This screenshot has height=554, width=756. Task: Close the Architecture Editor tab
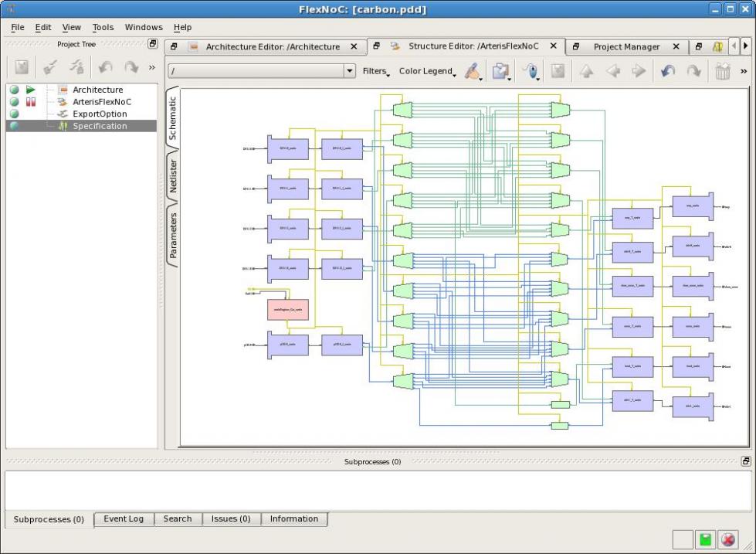tap(354, 47)
